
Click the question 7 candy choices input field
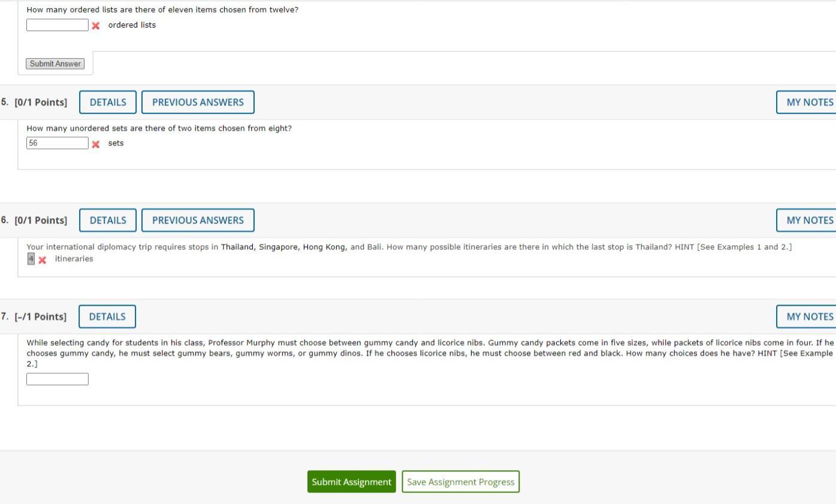pos(58,379)
